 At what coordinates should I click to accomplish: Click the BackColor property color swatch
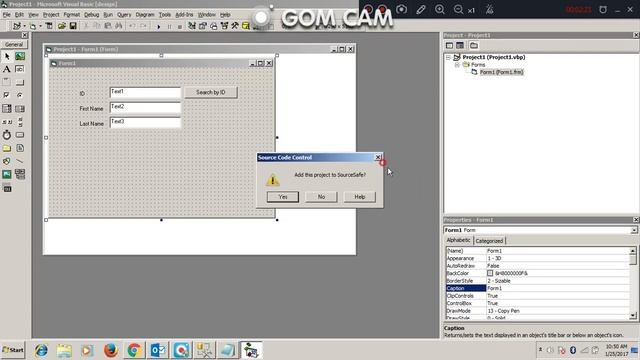click(490, 273)
